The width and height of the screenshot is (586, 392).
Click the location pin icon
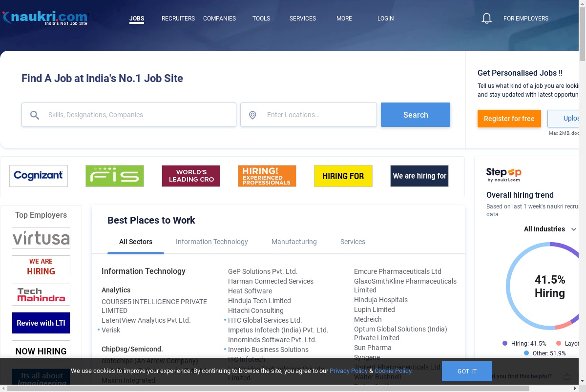coord(252,115)
